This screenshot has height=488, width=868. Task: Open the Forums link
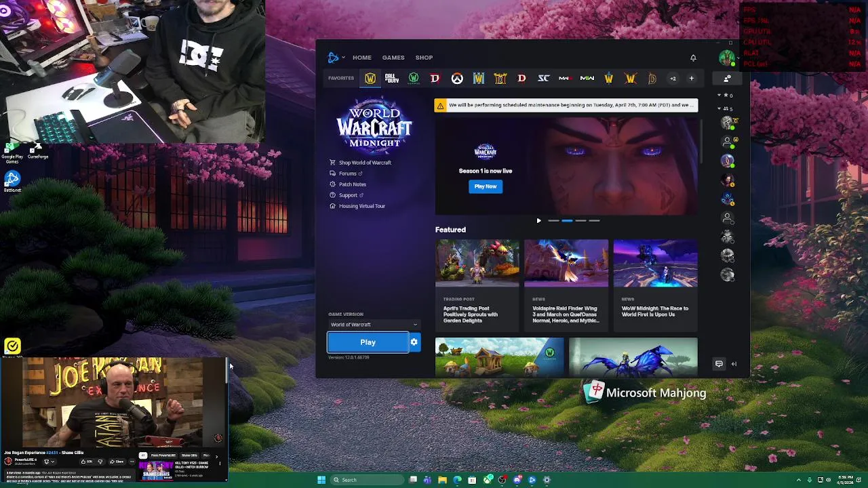(346, 174)
